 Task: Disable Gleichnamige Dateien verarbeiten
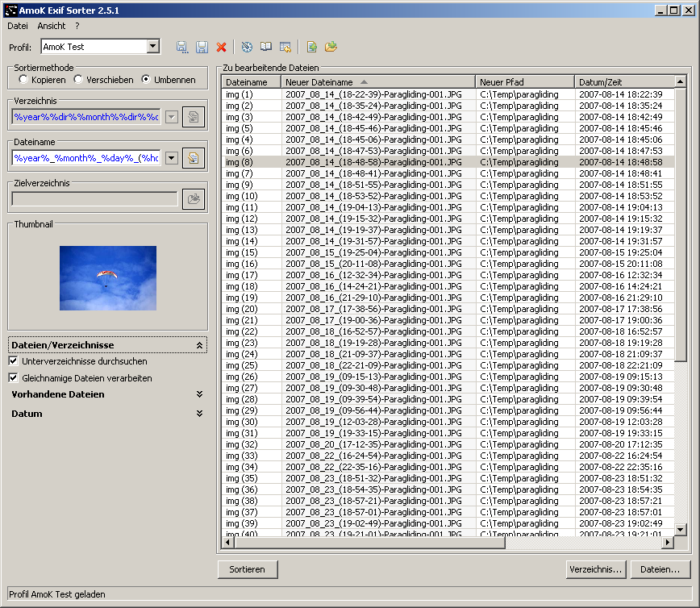click(14, 377)
